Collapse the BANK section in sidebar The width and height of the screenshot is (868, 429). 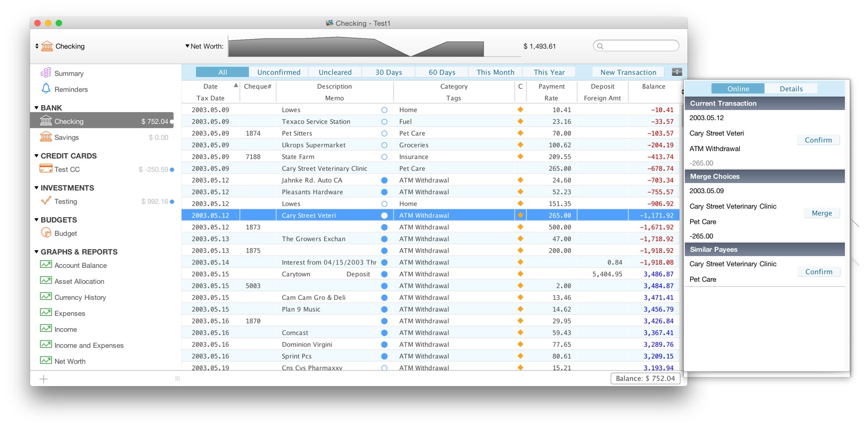[36, 108]
